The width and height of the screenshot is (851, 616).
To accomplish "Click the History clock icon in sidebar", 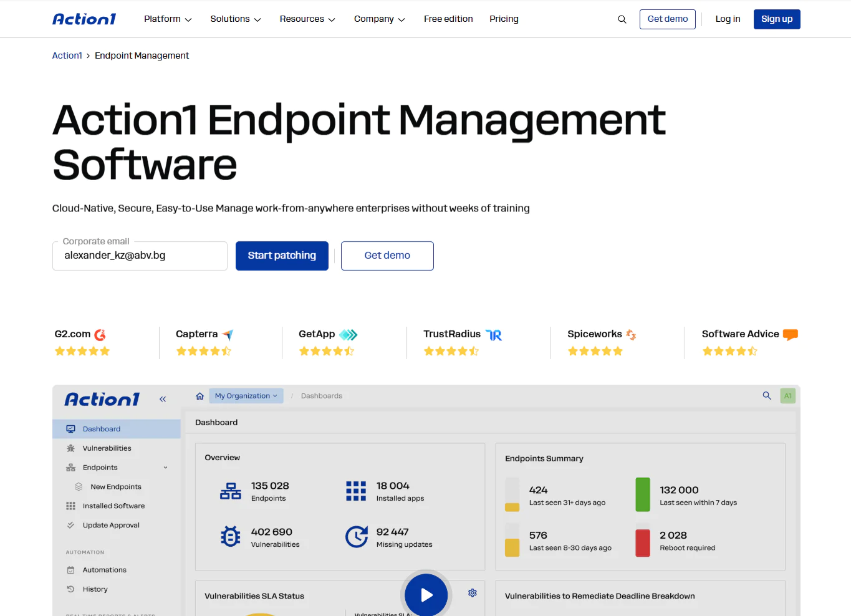I will (x=70, y=589).
